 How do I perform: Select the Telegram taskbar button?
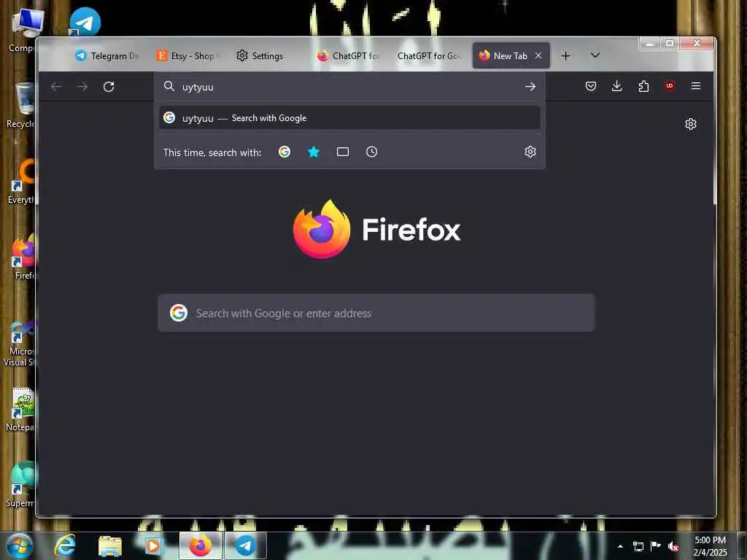click(245, 545)
